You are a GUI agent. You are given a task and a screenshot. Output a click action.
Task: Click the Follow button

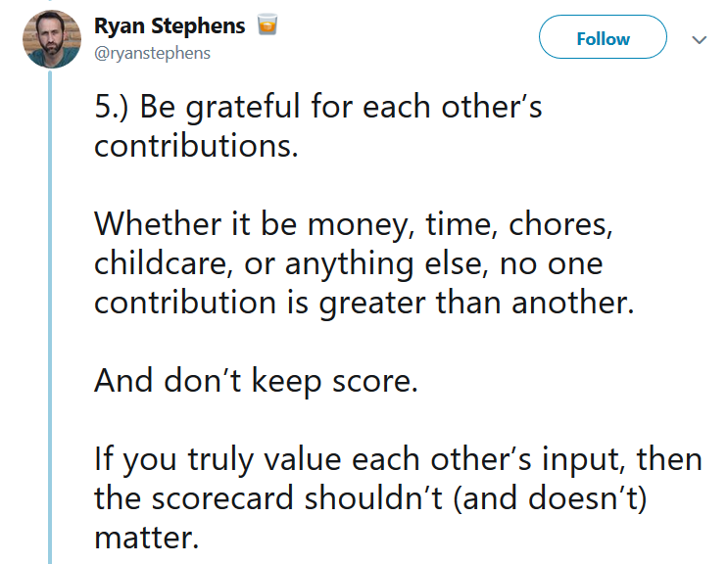603,37
